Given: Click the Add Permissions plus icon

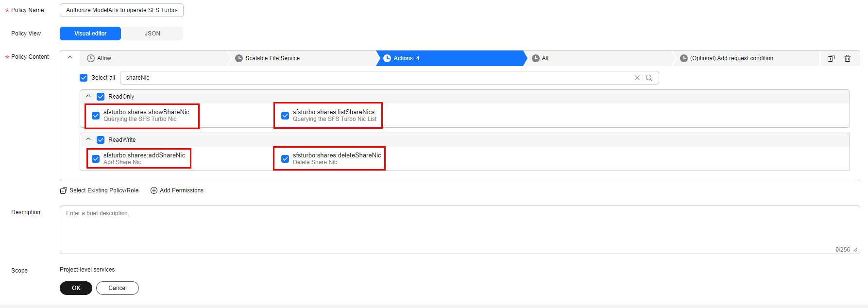Looking at the screenshot, I should tap(154, 190).
